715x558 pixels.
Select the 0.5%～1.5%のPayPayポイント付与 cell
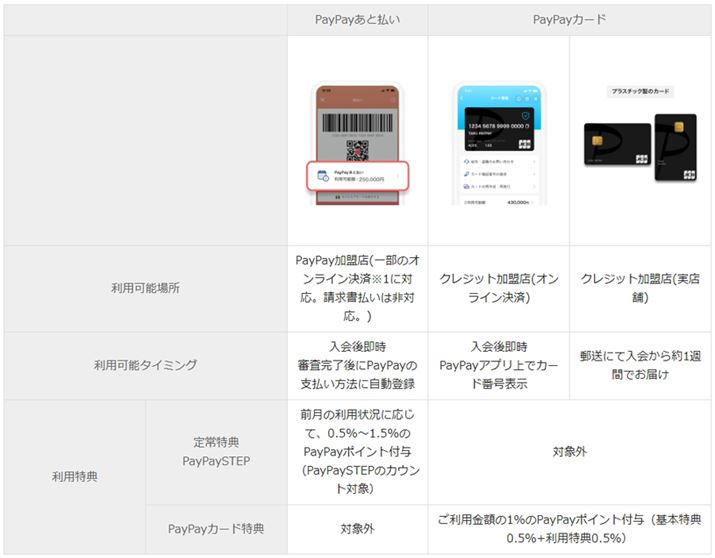click(x=358, y=452)
